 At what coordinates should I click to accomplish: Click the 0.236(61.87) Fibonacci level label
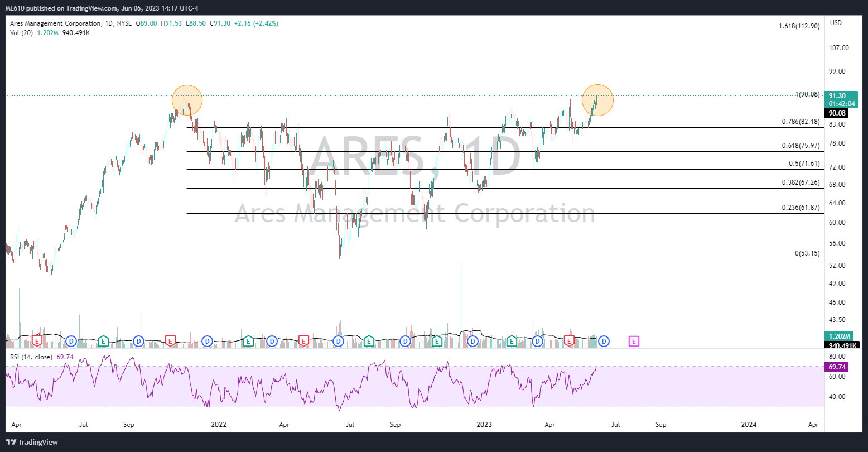[801, 208]
